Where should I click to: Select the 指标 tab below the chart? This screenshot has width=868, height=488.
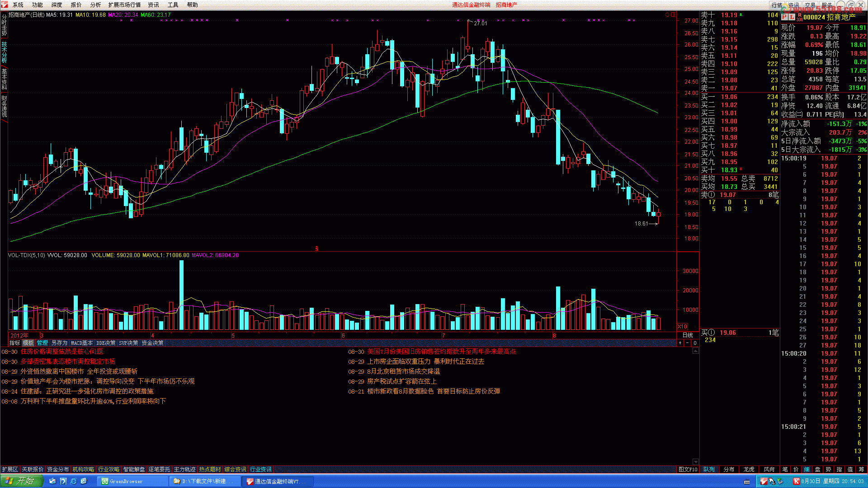15,343
